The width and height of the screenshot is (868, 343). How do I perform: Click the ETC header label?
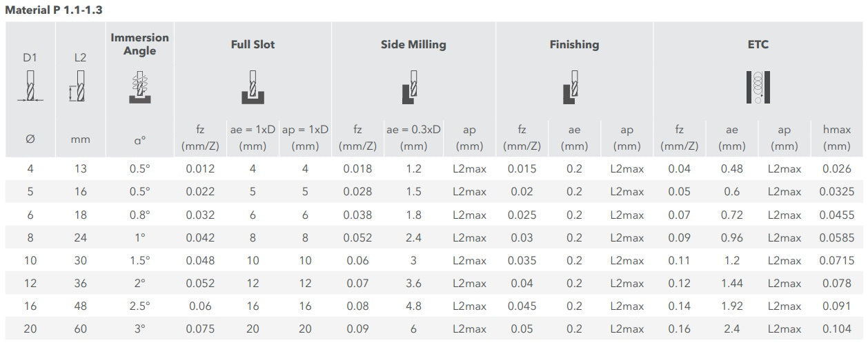point(758,45)
